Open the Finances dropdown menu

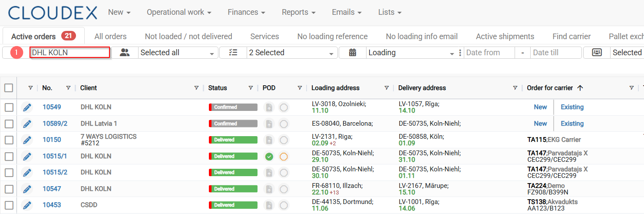[x=246, y=12]
